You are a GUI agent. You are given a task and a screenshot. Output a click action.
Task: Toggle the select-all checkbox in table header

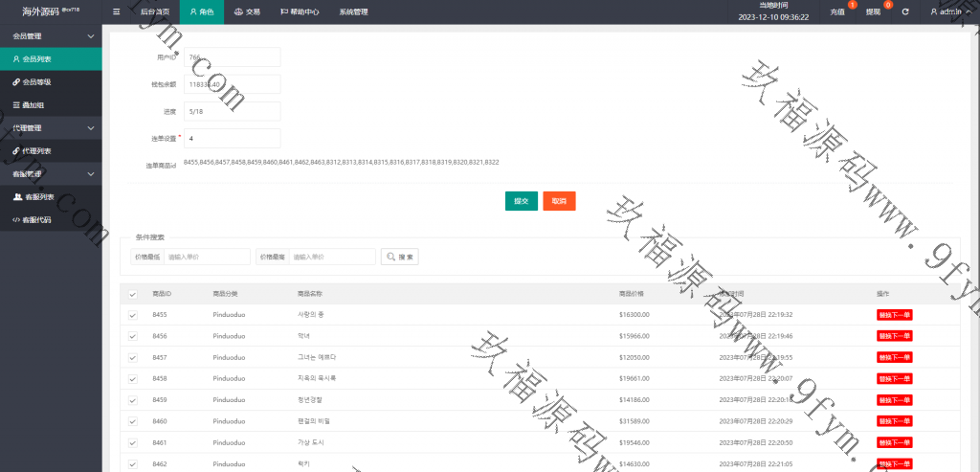133,294
